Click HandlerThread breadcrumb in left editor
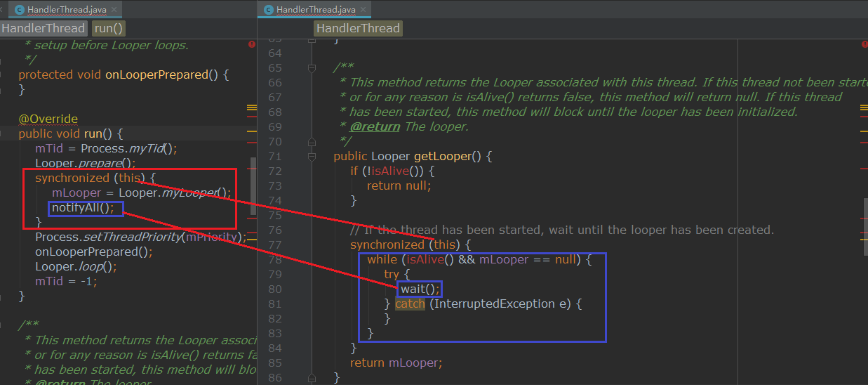The image size is (868, 385). (44, 28)
